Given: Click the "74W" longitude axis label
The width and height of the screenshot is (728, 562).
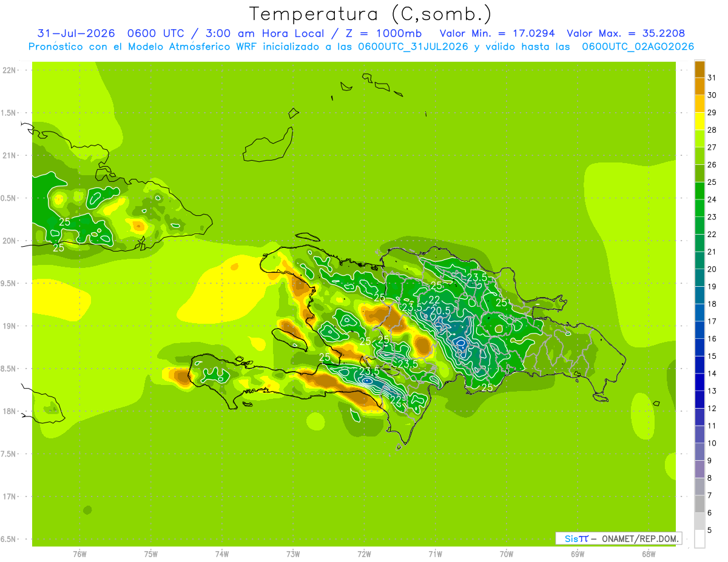Looking at the screenshot, I should tap(222, 554).
